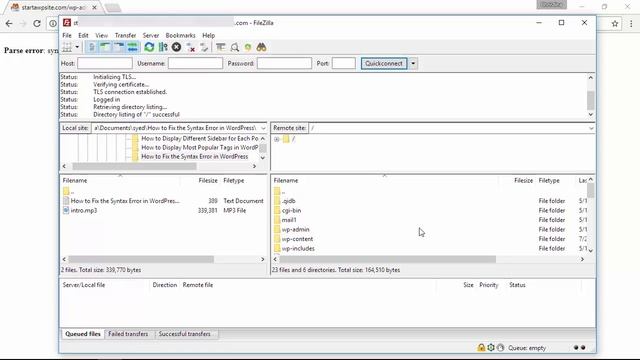The image size is (640, 360).
Task: Reconnect to the last server
Action: point(204,47)
